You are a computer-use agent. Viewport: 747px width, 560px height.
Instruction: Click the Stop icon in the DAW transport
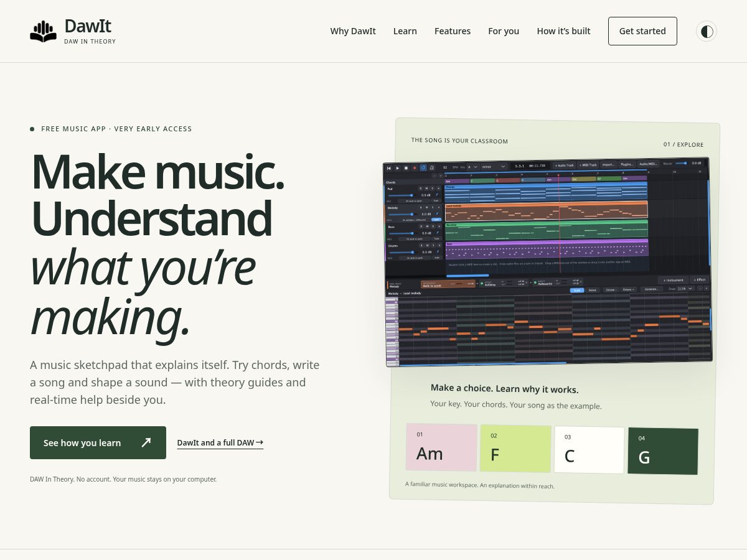pyautogui.click(x=406, y=168)
